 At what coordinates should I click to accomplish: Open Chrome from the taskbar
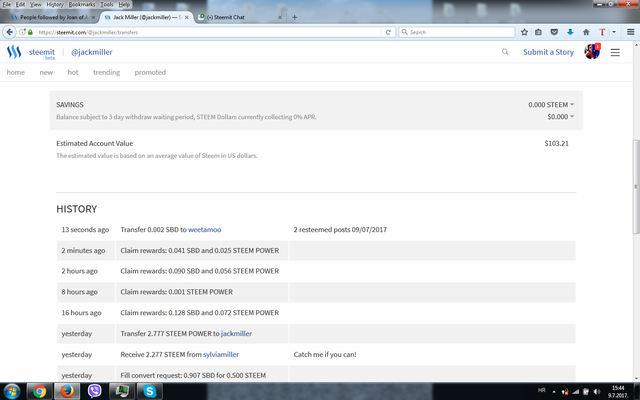(x=39, y=391)
